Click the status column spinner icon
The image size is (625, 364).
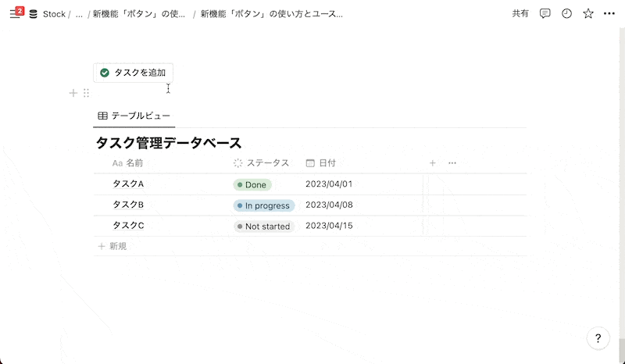tap(238, 162)
